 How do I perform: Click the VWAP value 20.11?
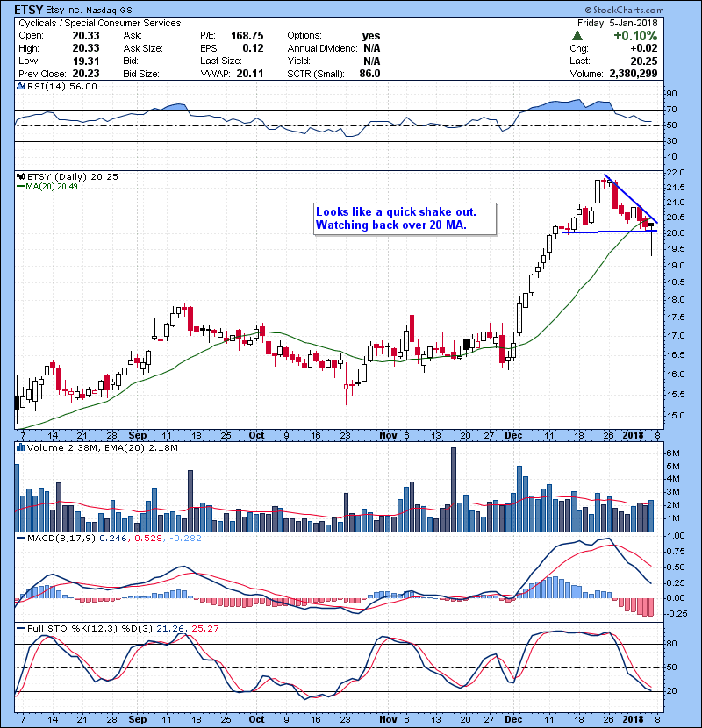[250, 74]
